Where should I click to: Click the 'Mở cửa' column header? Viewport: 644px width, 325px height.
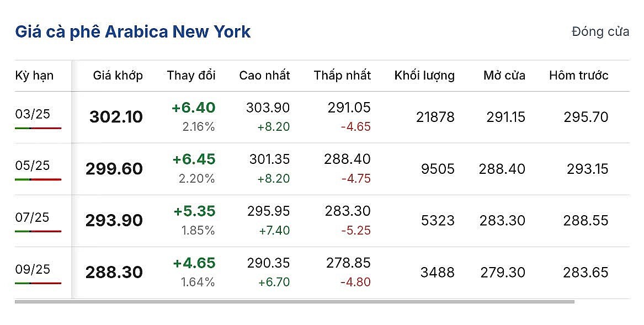point(504,76)
